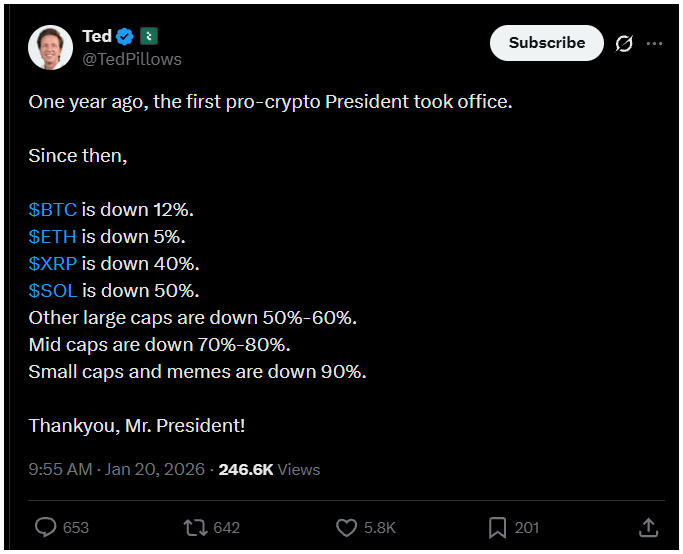Open the Grok icon next to Subscribe
Image resolution: width=683 pixels, height=554 pixels.
pos(624,43)
